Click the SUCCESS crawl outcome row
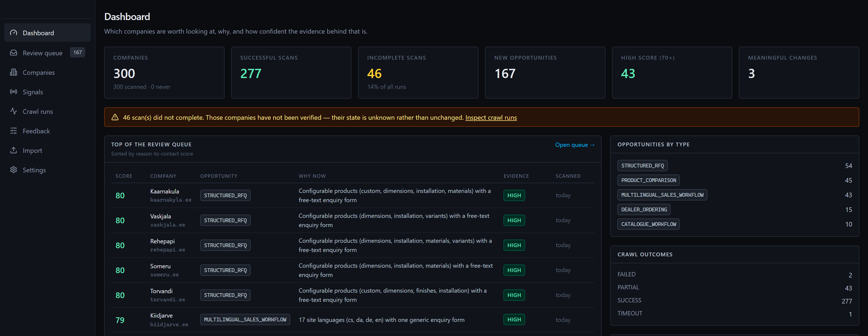868x336 pixels. pyautogui.click(x=735, y=301)
